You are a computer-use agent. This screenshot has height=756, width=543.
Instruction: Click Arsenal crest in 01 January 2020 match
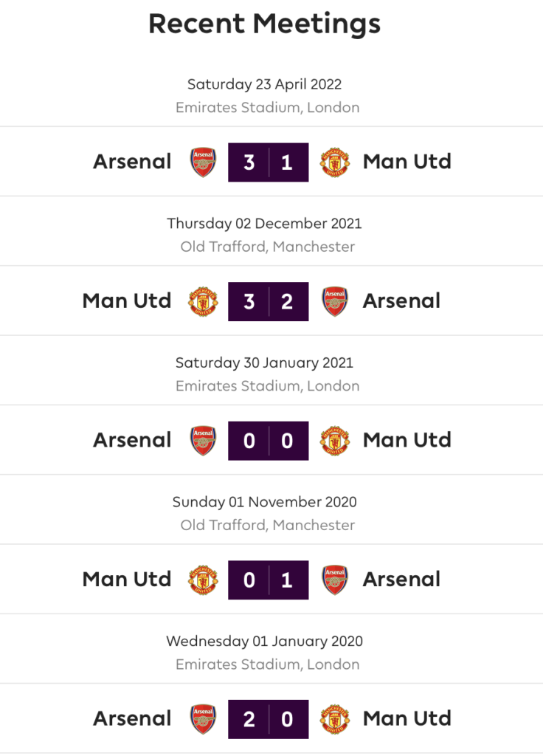[x=203, y=719]
